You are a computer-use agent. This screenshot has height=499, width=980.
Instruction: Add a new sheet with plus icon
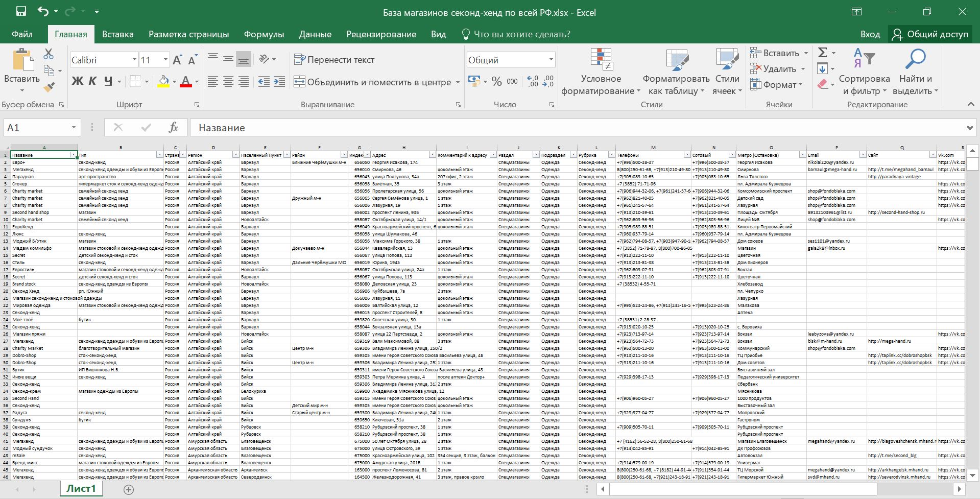pyautogui.click(x=129, y=489)
